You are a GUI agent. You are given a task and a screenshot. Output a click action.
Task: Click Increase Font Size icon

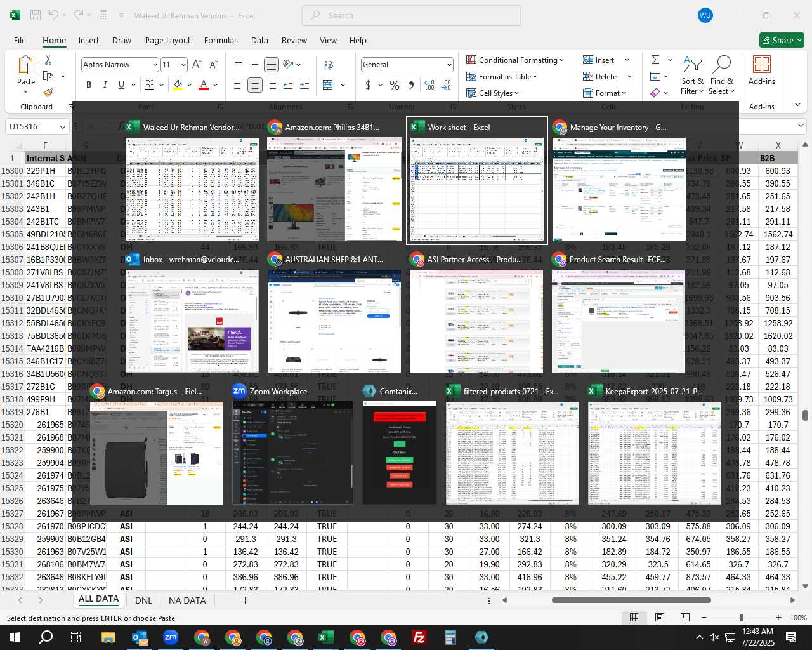tap(197, 65)
